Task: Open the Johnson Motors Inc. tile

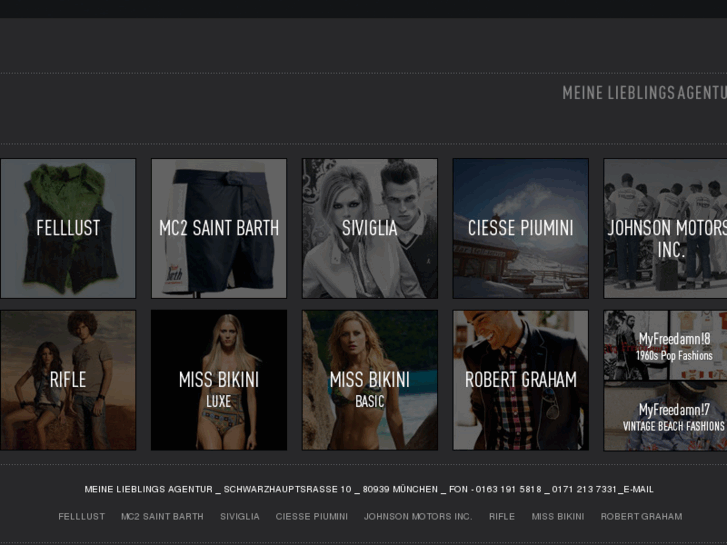Action: pyautogui.click(x=665, y=228)
